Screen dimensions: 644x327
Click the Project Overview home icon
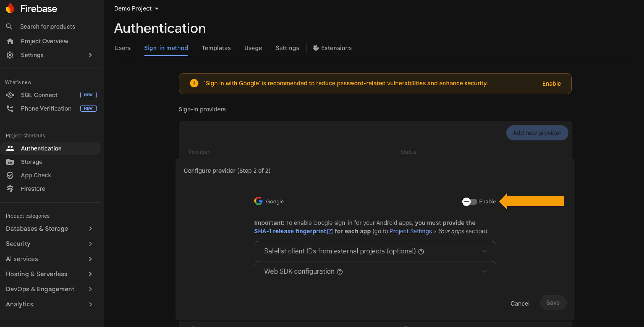(10, 41)
